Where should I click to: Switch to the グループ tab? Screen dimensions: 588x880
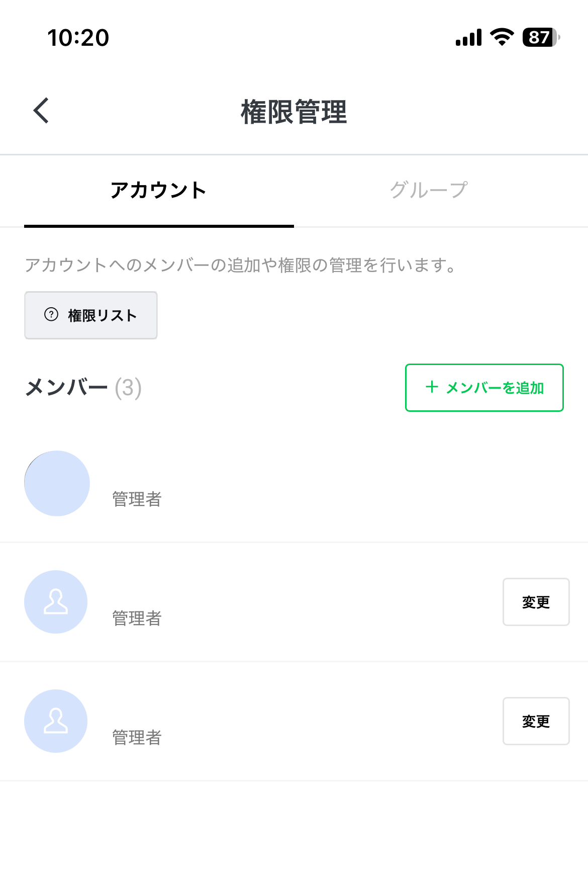[x=429, y=191]
